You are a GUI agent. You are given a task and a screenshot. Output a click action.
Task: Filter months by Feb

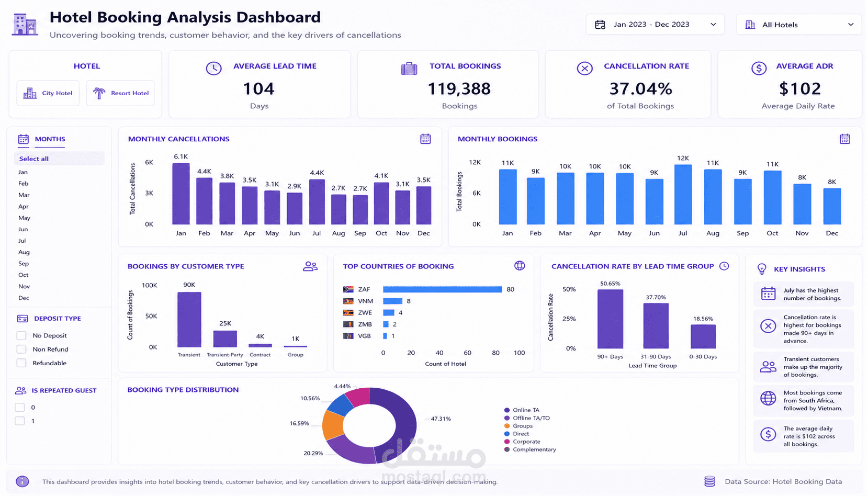click(24, 184)
